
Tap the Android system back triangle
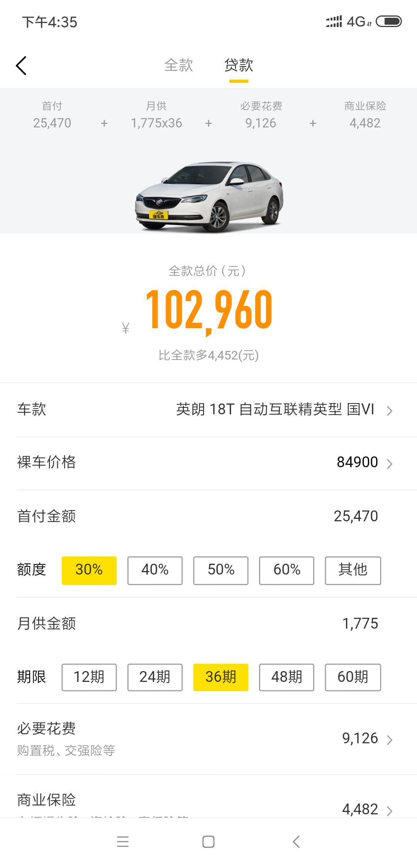[x=296, y=841]
